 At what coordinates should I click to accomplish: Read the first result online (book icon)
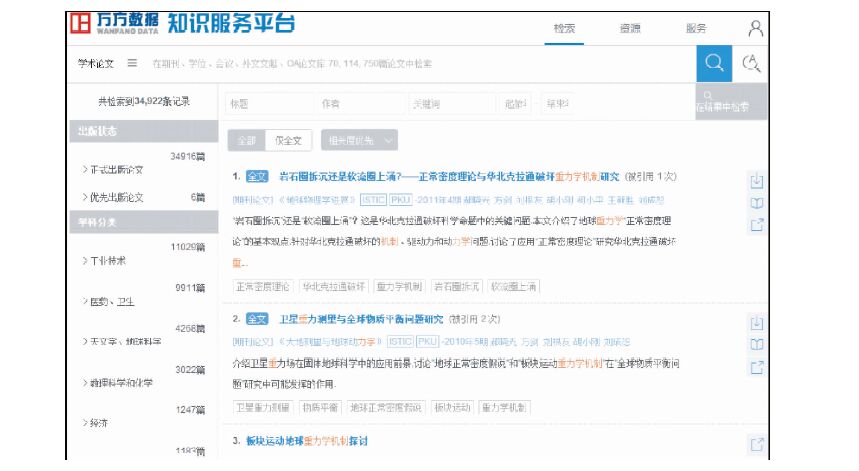click(757, 203)
